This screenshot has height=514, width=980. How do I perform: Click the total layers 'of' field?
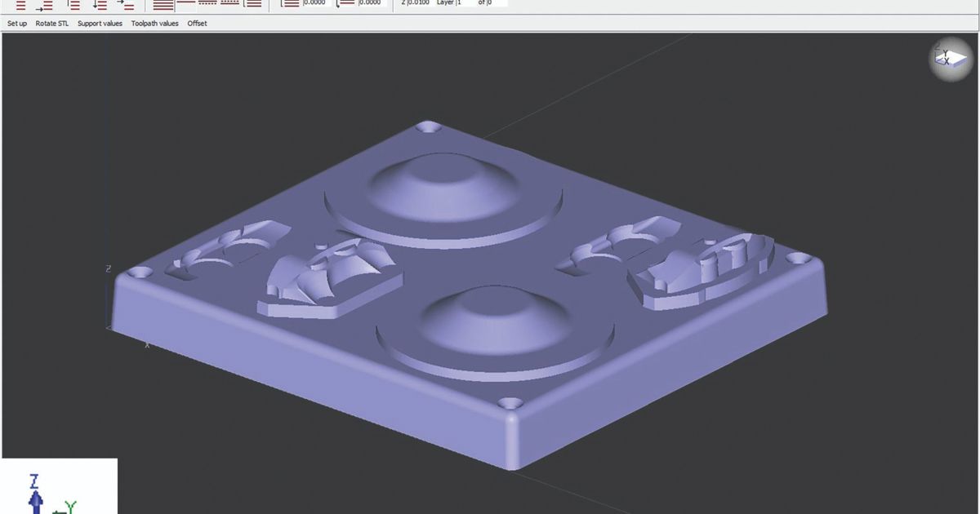(497, 3)
